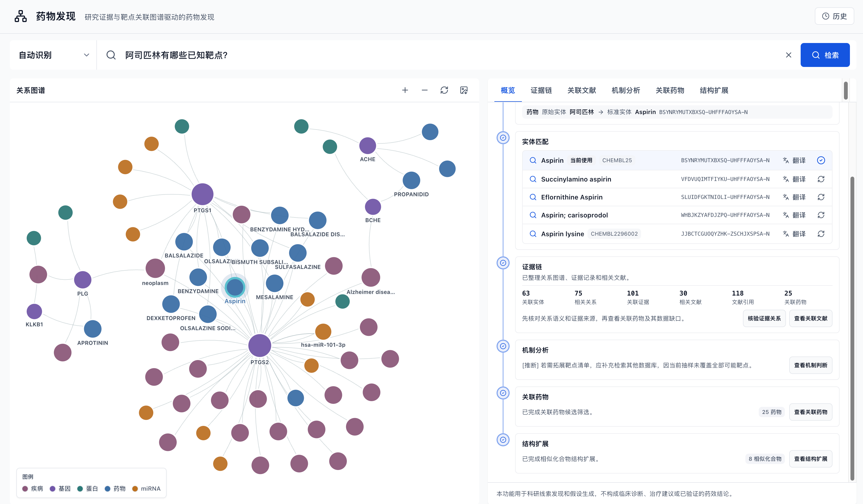Switch entity to Succinylamino aspirin via refresh icon
The image size is (863, 504).
821,179
